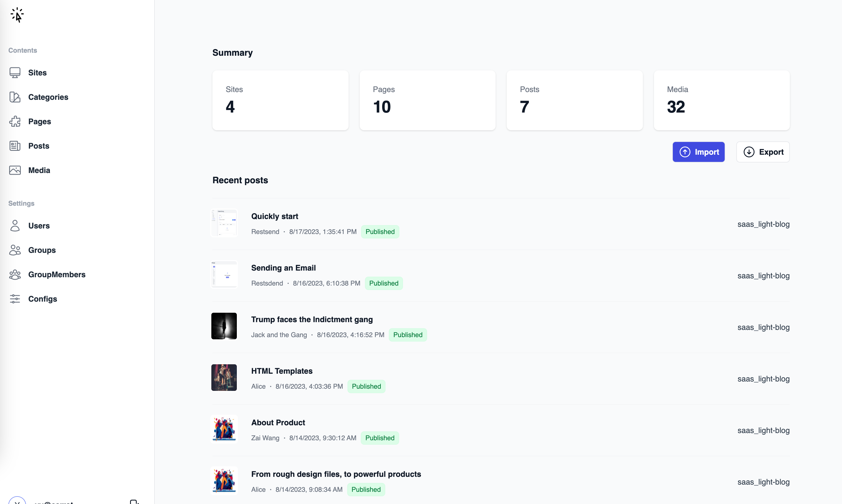Click the GroupMembers icon in sidebar
Screen dimensions: 842x504
tap(15, 274)
